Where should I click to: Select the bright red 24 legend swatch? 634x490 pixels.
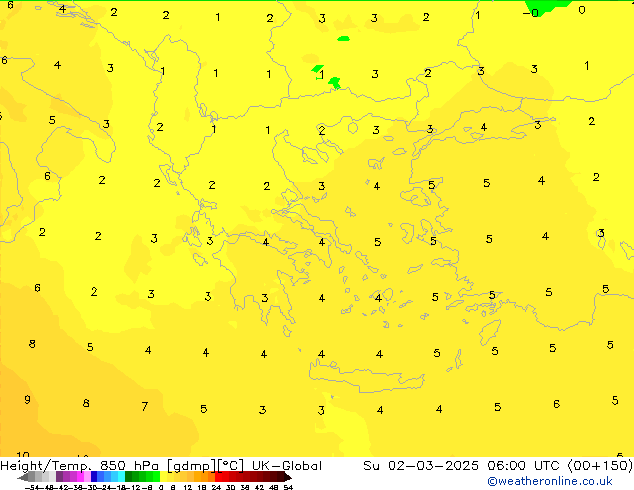[x=218, y=477]
